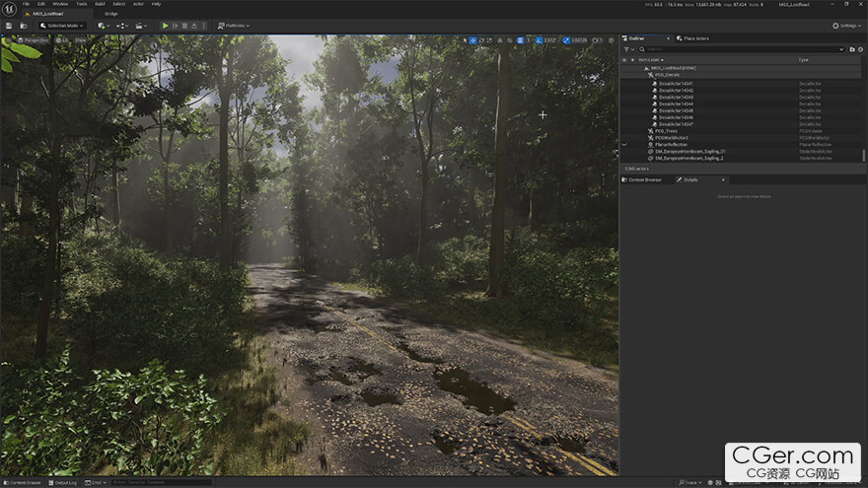Expand the Platforms dropdown

coord(233,26)
